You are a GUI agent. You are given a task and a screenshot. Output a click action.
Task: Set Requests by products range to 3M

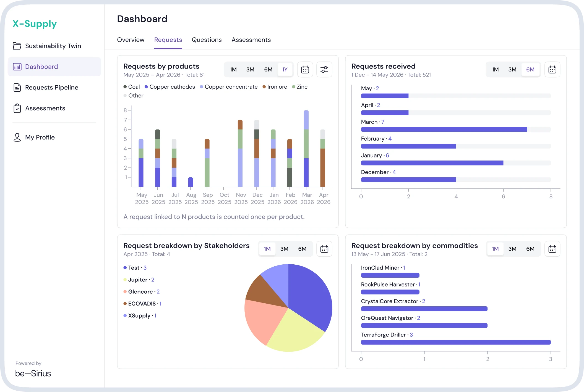[x=250, y=70]
